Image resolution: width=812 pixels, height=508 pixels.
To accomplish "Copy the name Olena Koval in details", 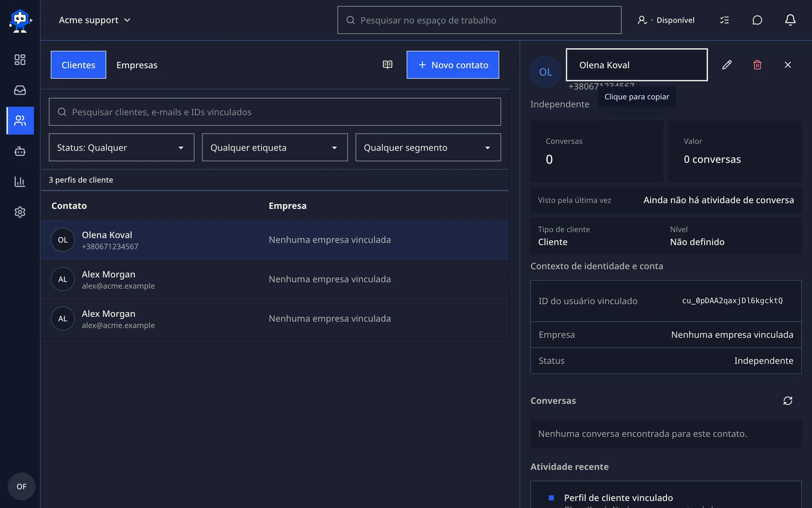I will click(x=637, y=65).
